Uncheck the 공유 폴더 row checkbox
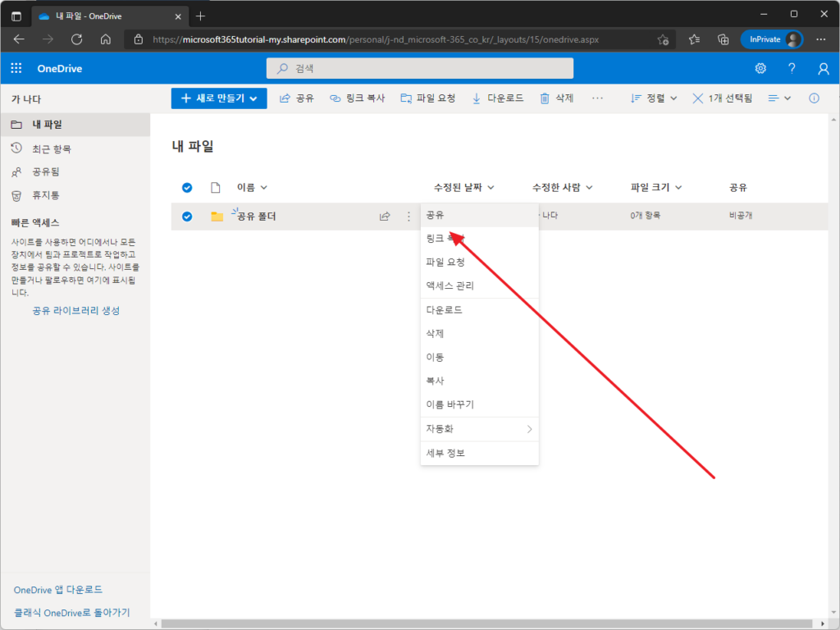This screenshot has height=630, width=840. tap(187, 217)
